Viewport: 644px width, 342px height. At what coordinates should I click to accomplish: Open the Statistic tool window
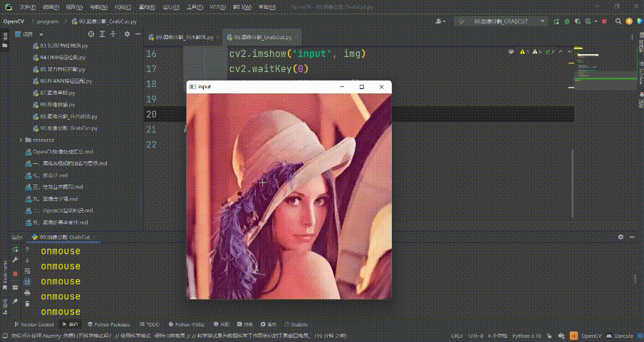(x=296, y=324)
